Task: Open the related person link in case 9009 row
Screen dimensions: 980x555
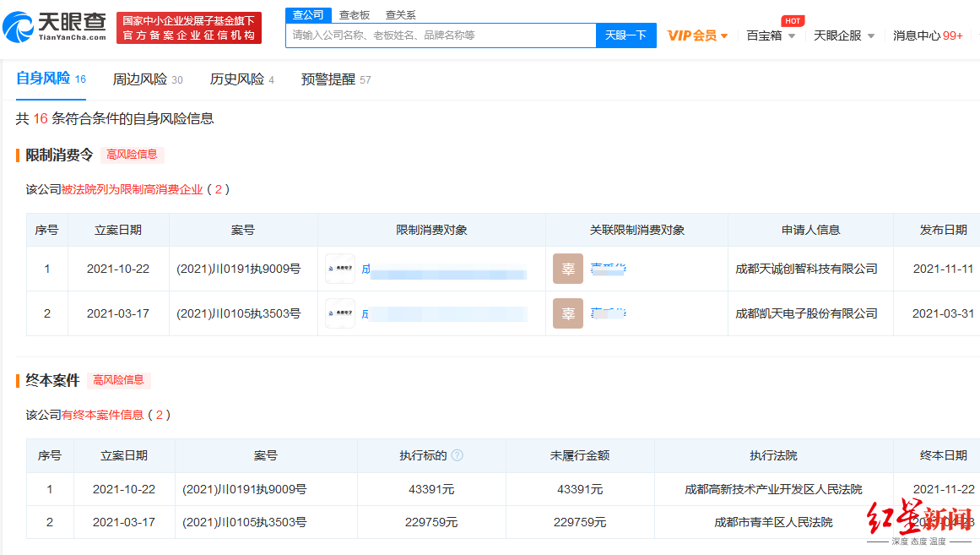Action: [x=608, y=269]
